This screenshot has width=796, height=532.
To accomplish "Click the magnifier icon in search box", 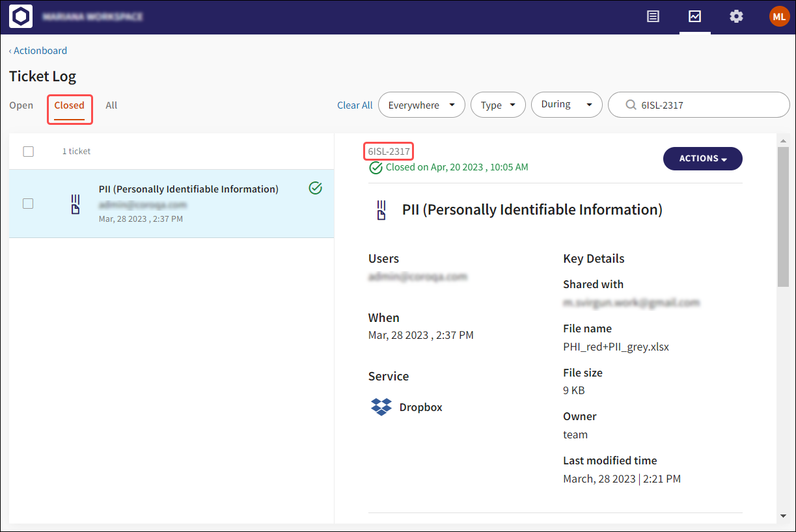I will click(x=630, y=105).
